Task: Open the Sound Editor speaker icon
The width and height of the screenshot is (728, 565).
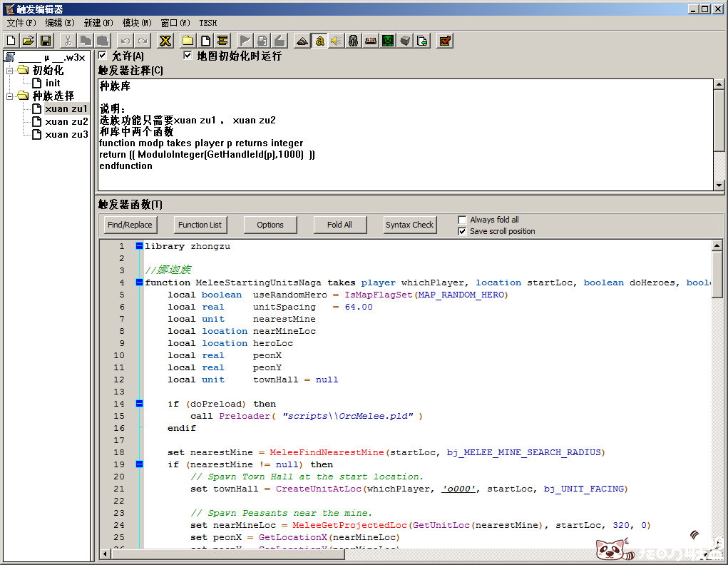Action: tap(336, 41)
